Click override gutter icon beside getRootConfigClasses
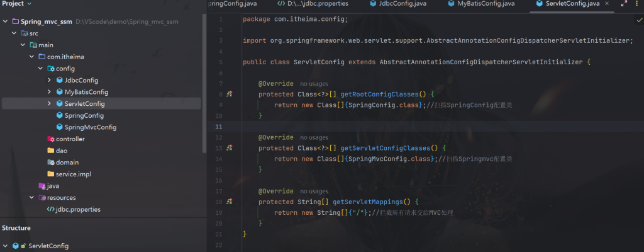 click(230, 94)
